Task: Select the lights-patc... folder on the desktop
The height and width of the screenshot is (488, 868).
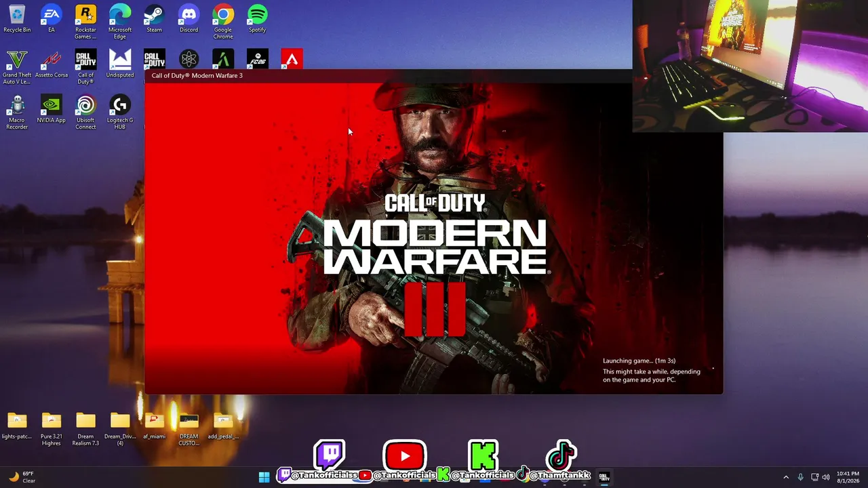Action: coord(17,425)
